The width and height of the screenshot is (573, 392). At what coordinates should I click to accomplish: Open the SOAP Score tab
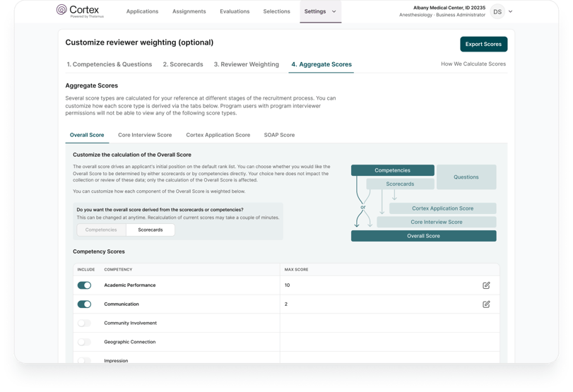(279, 135)
